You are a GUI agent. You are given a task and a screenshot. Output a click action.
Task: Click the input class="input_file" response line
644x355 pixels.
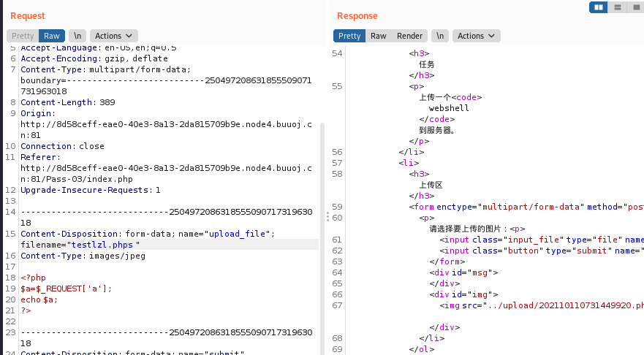[542, 240]
